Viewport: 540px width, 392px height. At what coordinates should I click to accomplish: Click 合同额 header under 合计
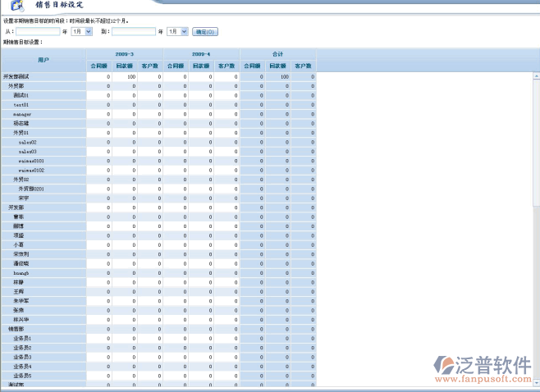pos(253,66)
